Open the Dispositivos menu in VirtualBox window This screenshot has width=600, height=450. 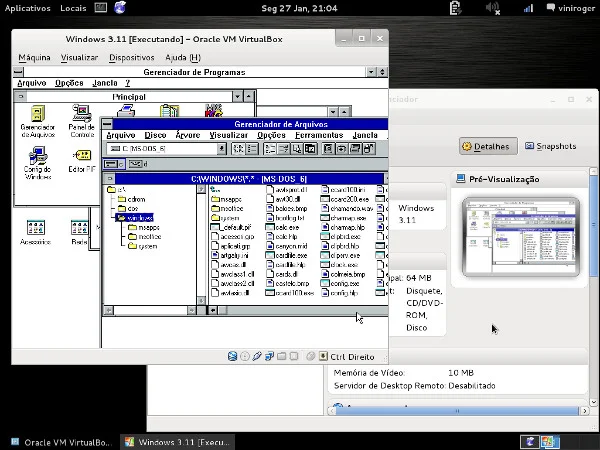click(x=132, y=57)
